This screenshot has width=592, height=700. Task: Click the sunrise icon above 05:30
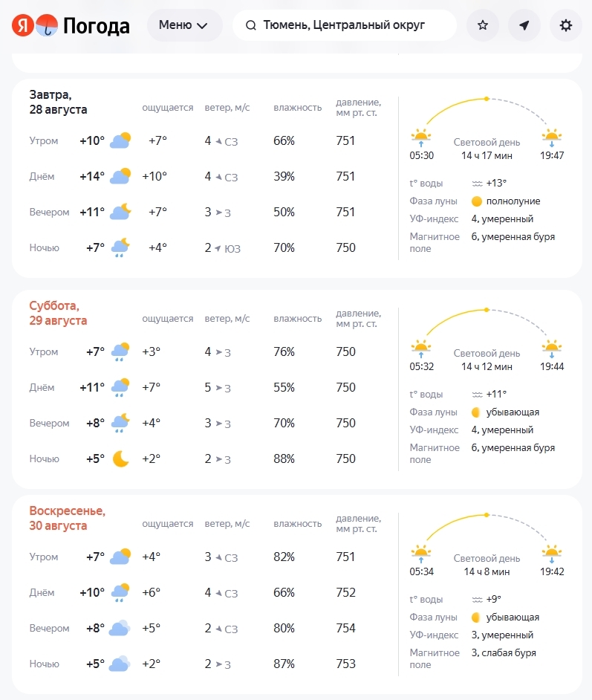coord(420,137)
